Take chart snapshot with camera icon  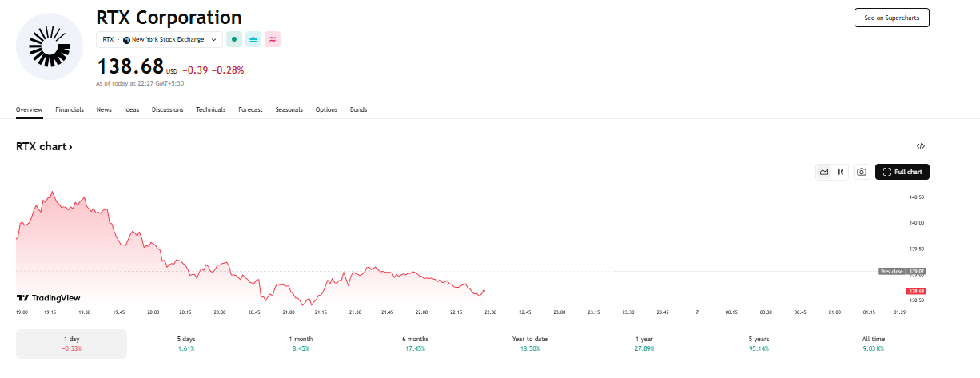(862, 172)
